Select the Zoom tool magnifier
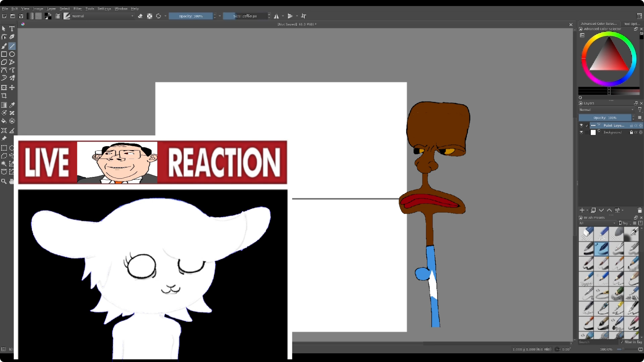The height and width of the screenshot is (362, 644). 4,181
